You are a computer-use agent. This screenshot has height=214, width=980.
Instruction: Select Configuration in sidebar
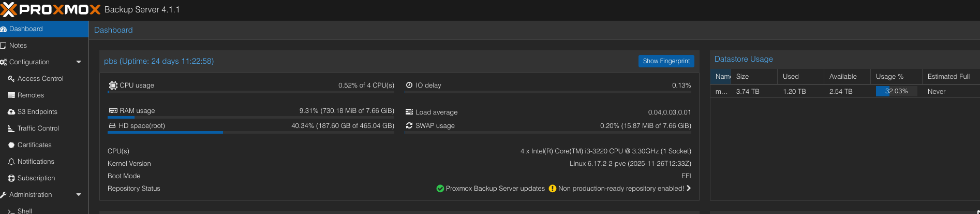(x=44, y=62)
